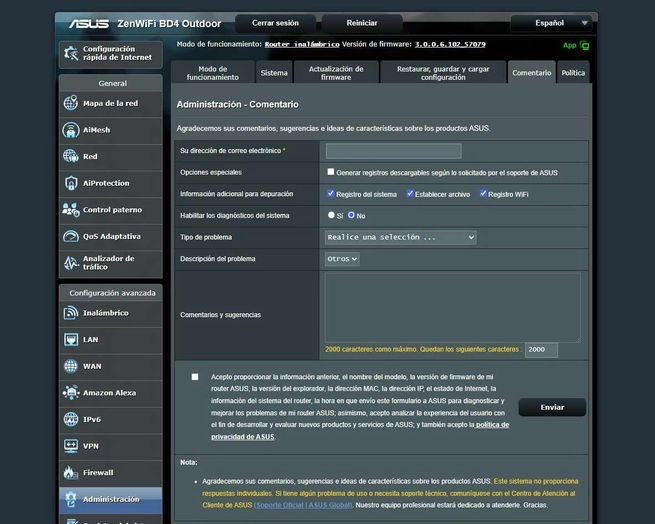Screen dimensions: 655x524
Task: Expand the Descripción del problema dropdown
Action: point(342,259)
